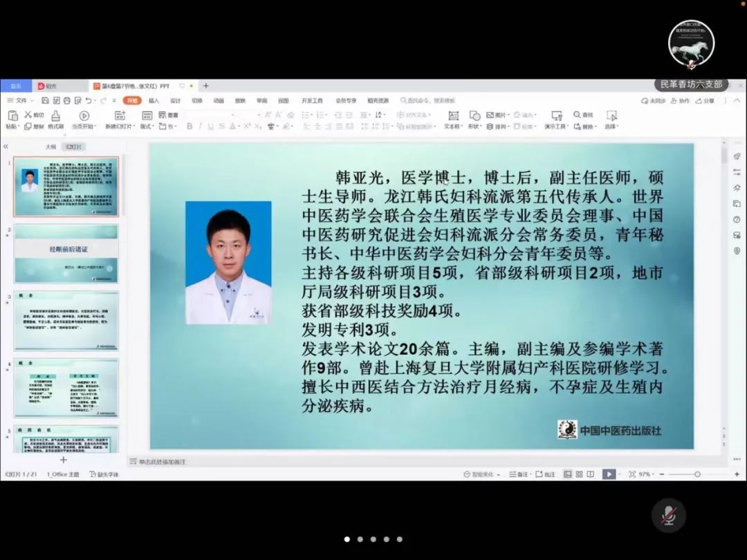Open the Start ribbon tab

132,100
